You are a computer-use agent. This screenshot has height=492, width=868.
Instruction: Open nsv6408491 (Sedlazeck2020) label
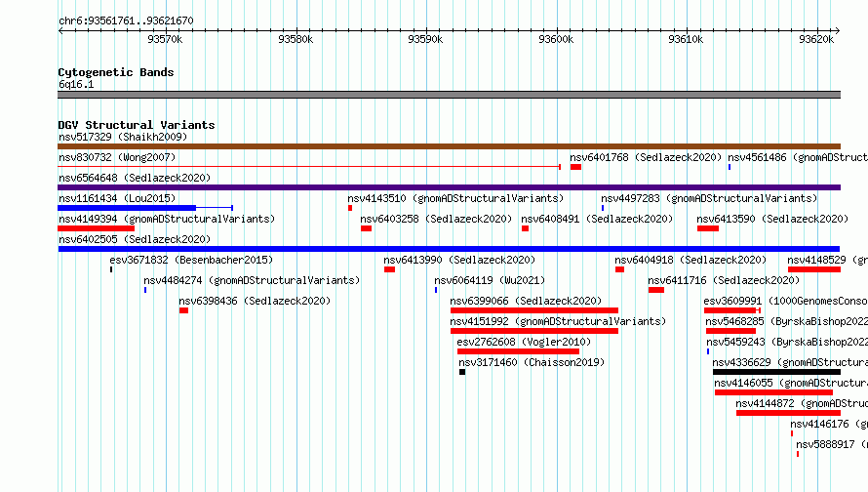597,219
